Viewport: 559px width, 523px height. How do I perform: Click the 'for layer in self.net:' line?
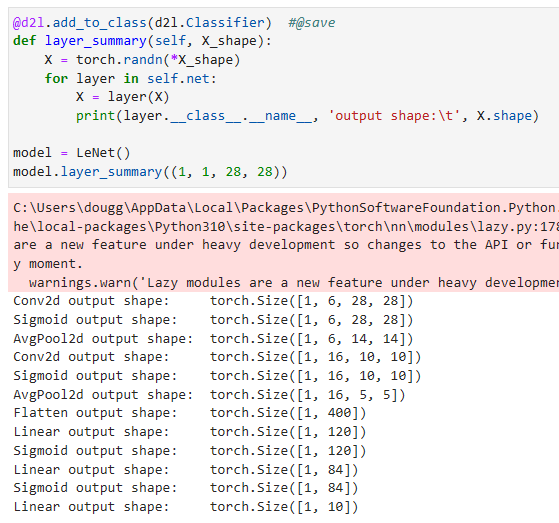pyautogui.click(x=130, y=78)
